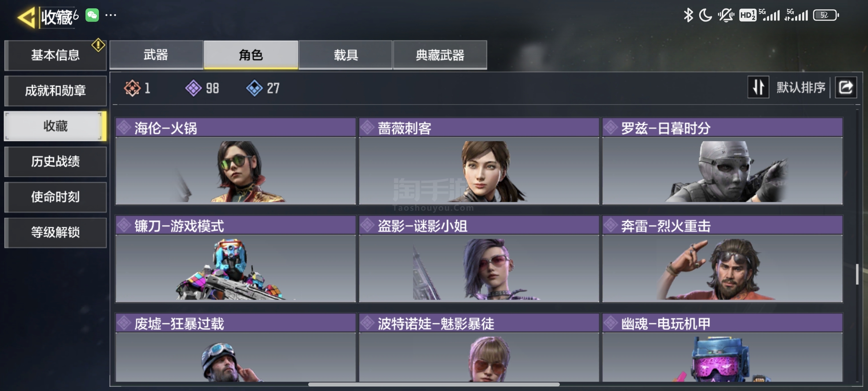Tap the yellow warning badge on 基本信息

coord(98,45)
